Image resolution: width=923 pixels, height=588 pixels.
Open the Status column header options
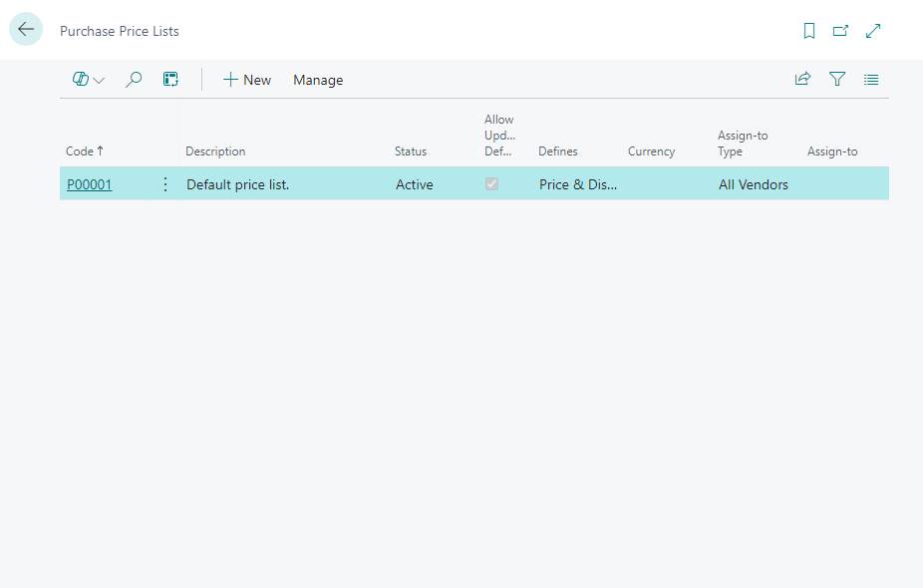411,151
